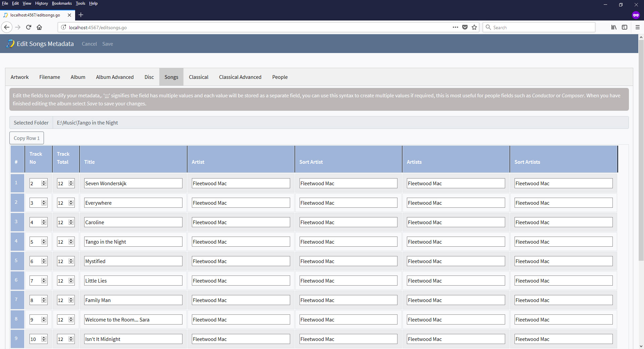Click the browser forward arrow

(x=18, y=28)
